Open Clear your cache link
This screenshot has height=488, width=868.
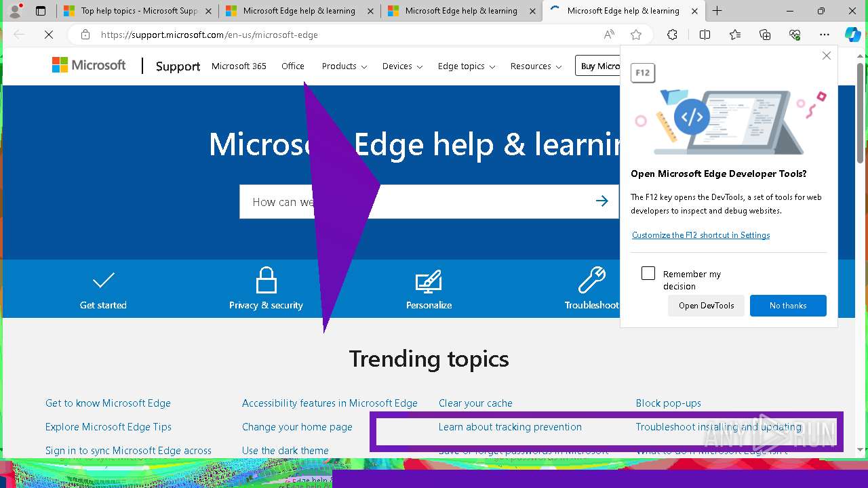(475, 403)
